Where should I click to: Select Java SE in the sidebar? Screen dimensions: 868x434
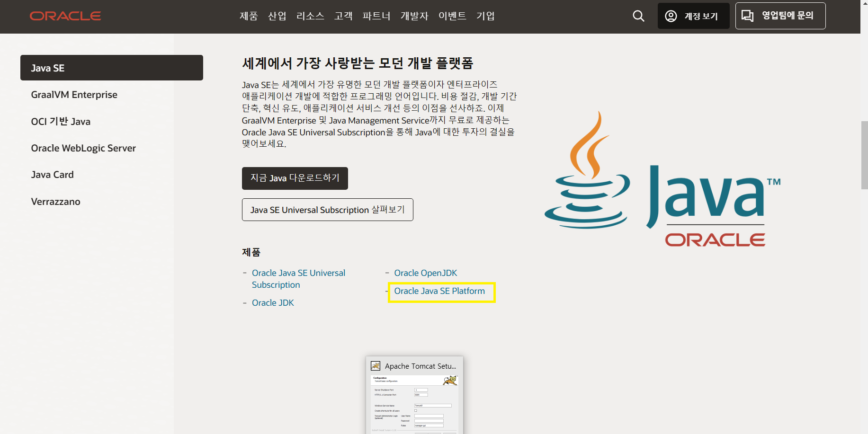(x=112, y=68)
